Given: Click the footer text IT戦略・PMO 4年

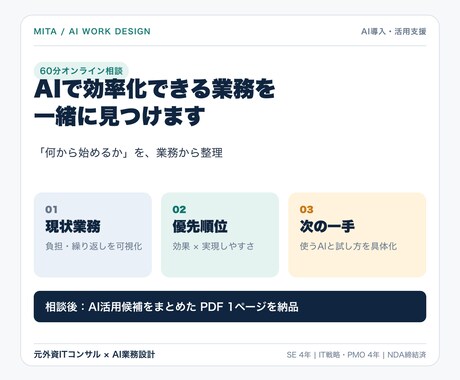Looking at the screenshot, I should tap(349, 355).
